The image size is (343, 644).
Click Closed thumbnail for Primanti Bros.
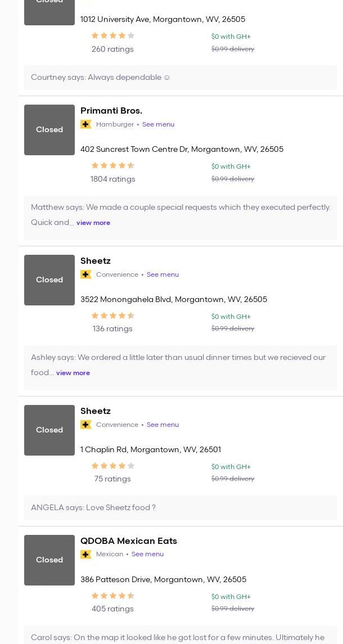pyautogui.click(x=49, y=130)
